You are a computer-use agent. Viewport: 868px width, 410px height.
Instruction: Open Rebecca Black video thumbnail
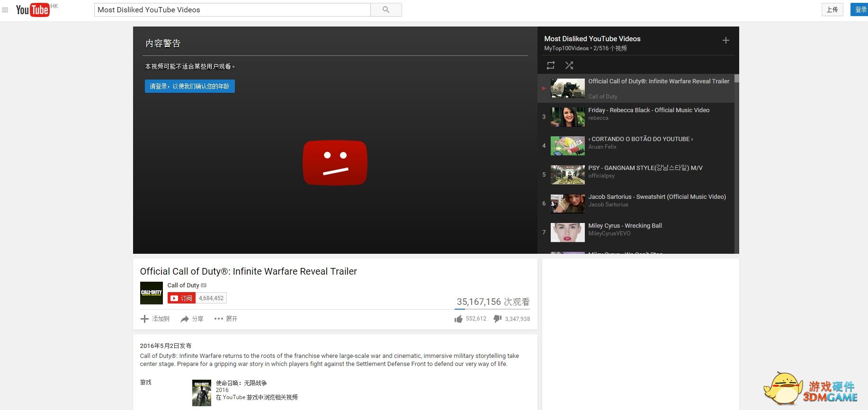point(568,117)
